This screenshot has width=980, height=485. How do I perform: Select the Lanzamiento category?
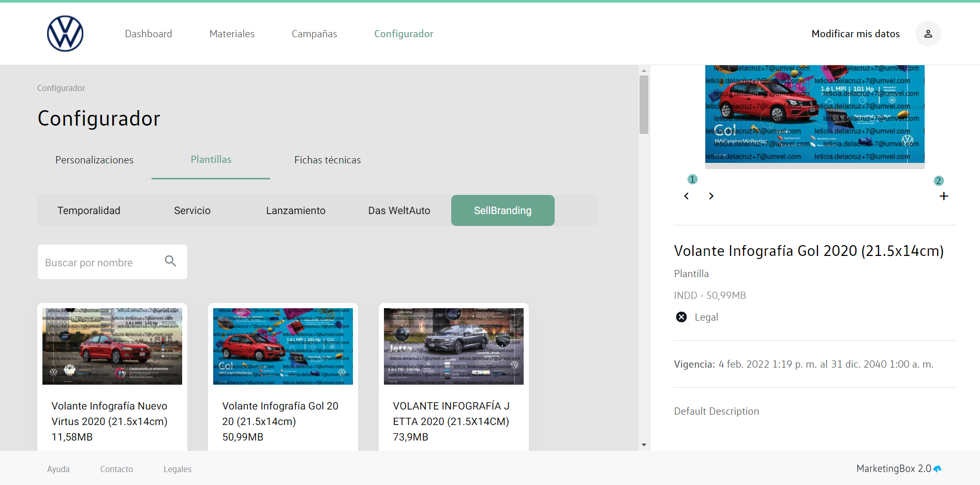click(x=296, y=210)
